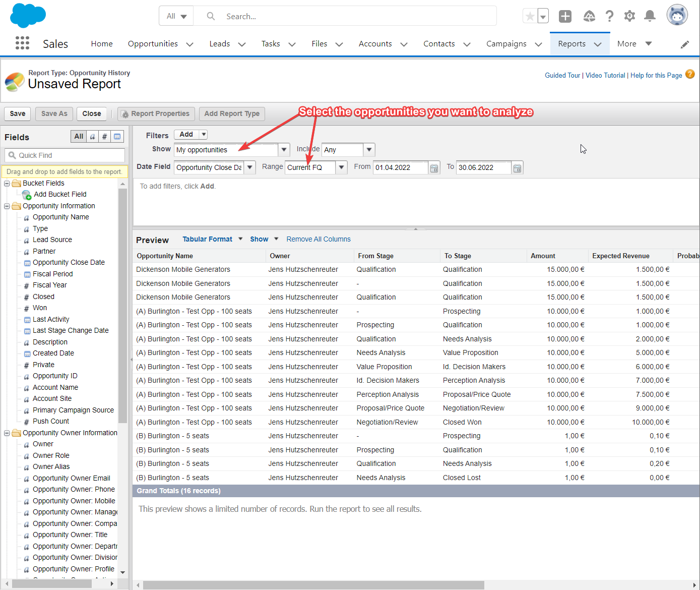Open the App Launcher grid icon
The image size is (700, 590).
[x=22, y=43]
